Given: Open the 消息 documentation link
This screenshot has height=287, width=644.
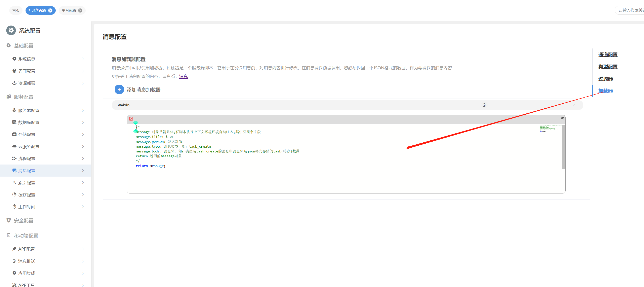Looking at the screenshot, I should pyautogui.click(x=183, y=77).
